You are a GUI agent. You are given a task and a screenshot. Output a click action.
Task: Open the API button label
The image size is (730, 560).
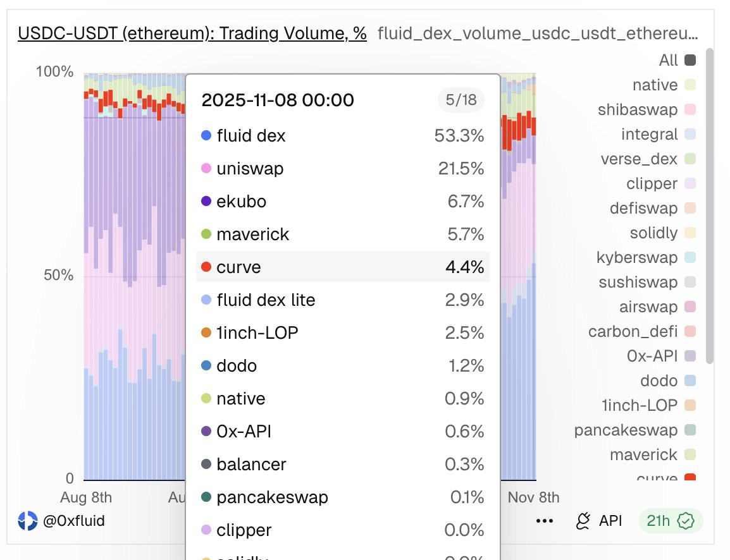(610, 521)
